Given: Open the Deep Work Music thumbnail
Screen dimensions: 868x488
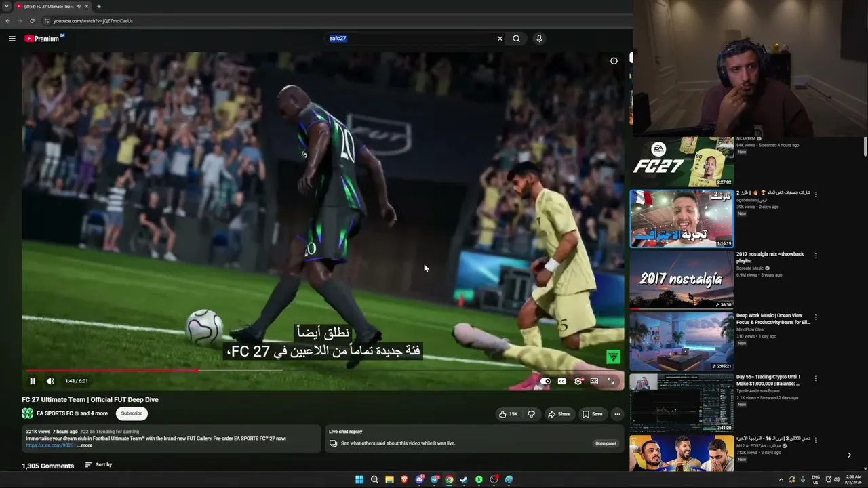Looking at the screenshot, I should 682,342.
